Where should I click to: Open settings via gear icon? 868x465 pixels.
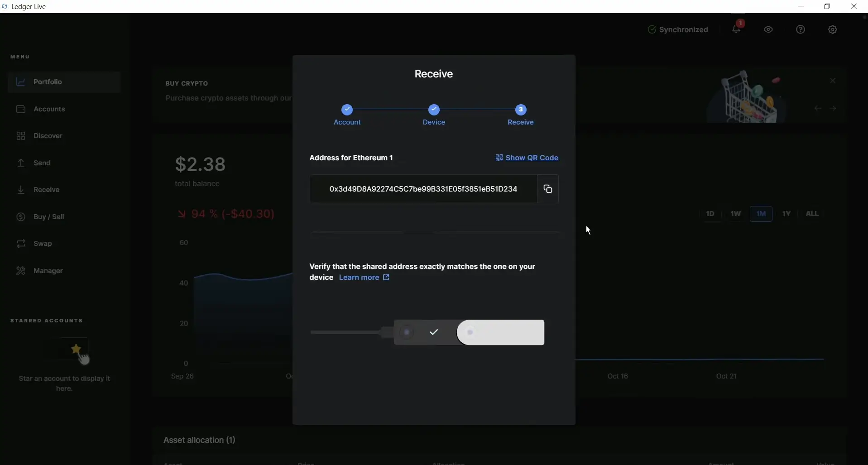[x=832, y=29]
